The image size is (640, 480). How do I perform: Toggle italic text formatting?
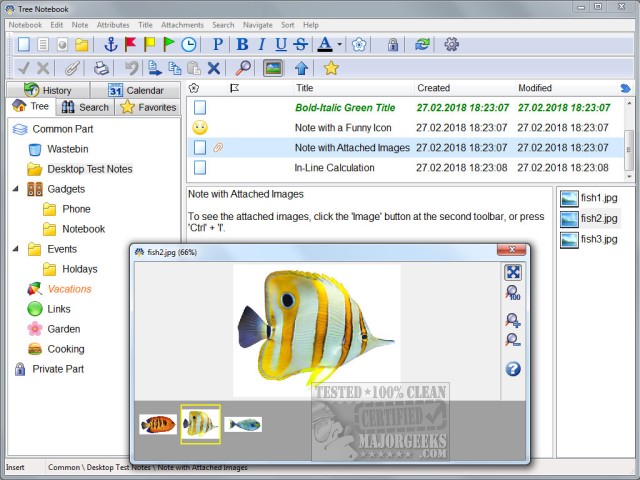262,45
